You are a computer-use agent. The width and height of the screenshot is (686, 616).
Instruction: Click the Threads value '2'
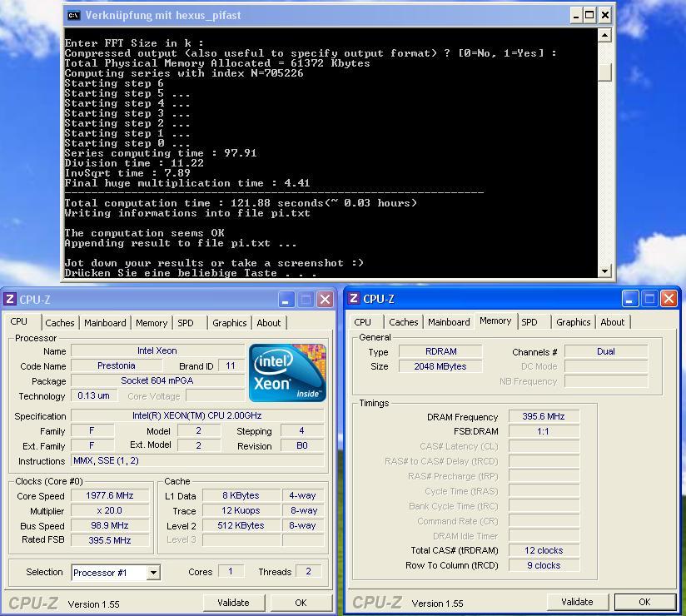pyautogui.click(x=308, y=571)
